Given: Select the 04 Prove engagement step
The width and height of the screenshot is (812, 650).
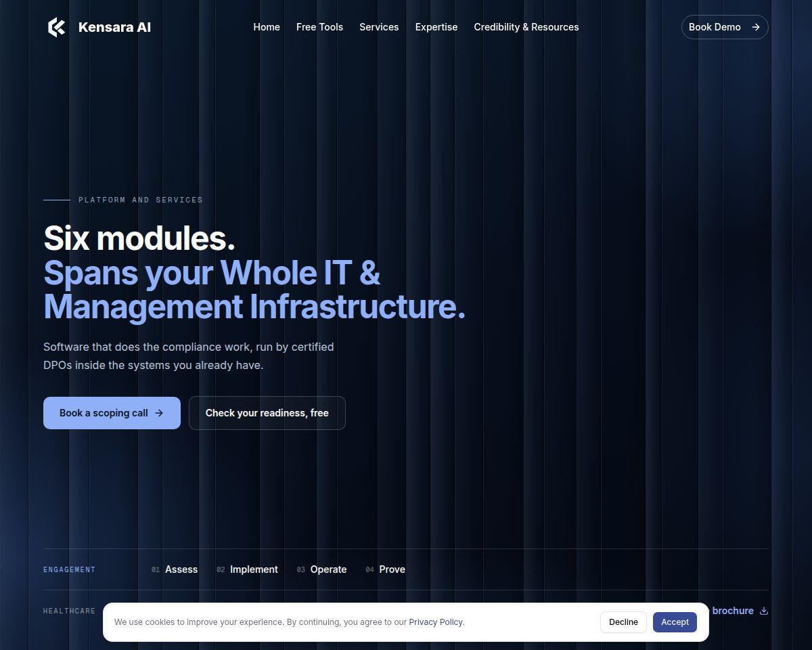Looking at the screenshot, I should tap(385, 569).
